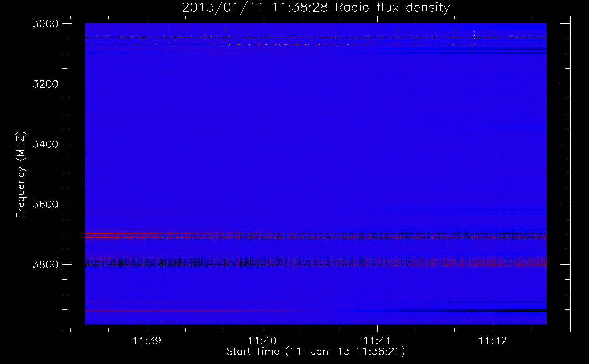589x364 pixels.
Task: Select the 11:40 time tick label
Action: tap(262, 341)
